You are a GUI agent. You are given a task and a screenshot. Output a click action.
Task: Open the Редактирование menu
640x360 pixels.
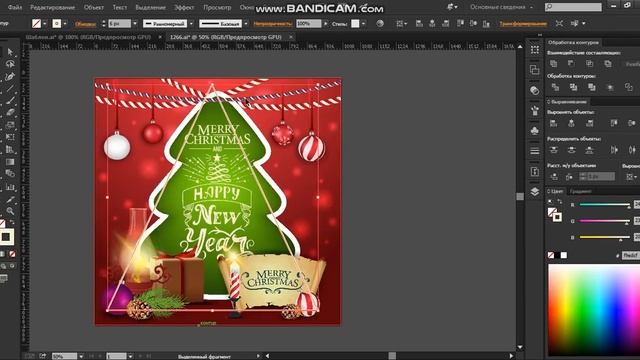52,7
